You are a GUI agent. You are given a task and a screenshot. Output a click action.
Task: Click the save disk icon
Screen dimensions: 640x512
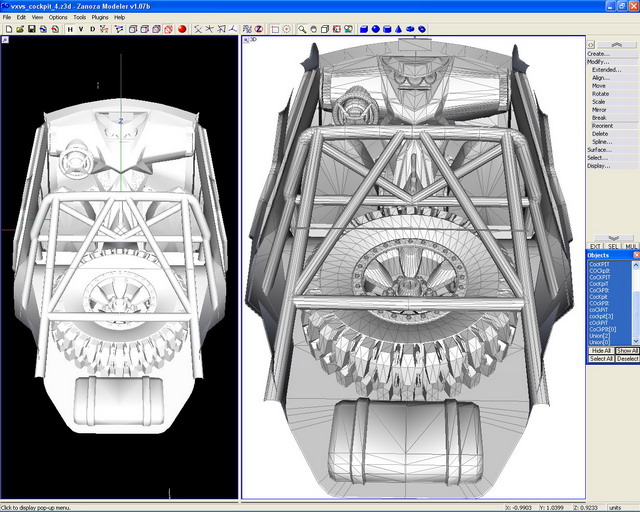31,29
